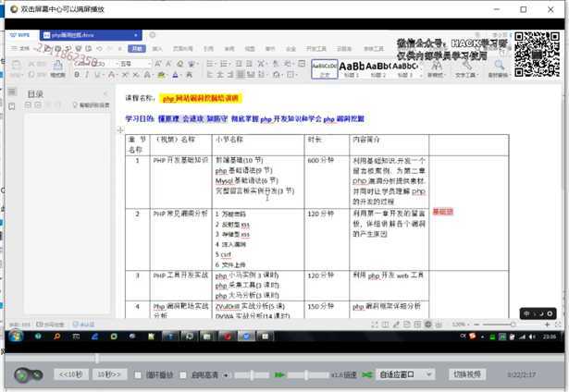The image size is (569, 392).
Task: Open the font size dropdown showing 五号
Action: tap(132, 64)
